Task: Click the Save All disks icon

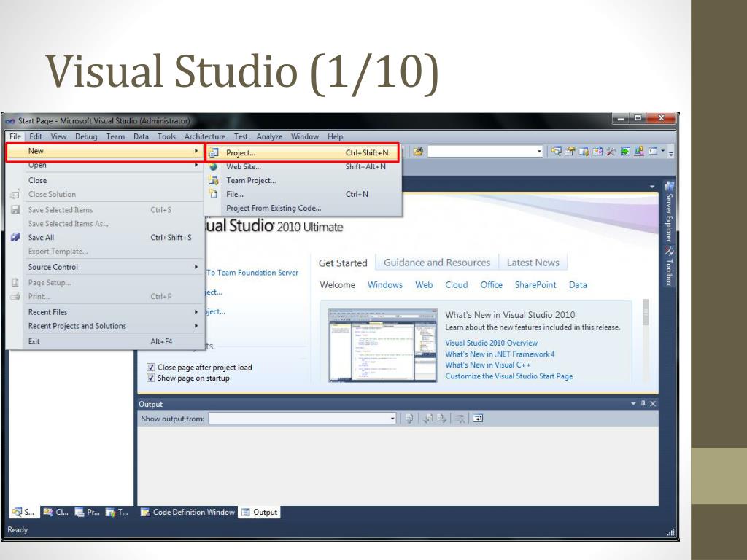Action: (x=15, y=237)
